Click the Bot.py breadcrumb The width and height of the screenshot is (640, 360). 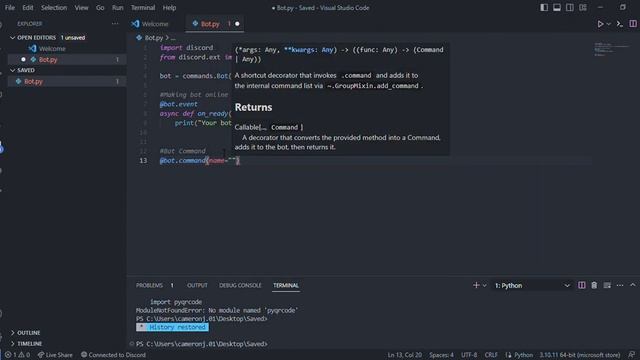153,38
